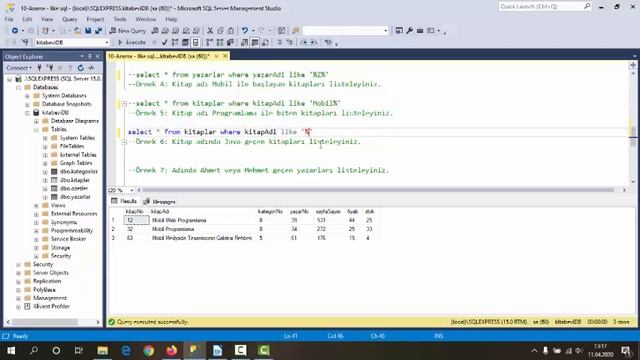This screenshot has width=640, height=360.
Task: Click the Increase Indent icon
Action: (313, 42)
